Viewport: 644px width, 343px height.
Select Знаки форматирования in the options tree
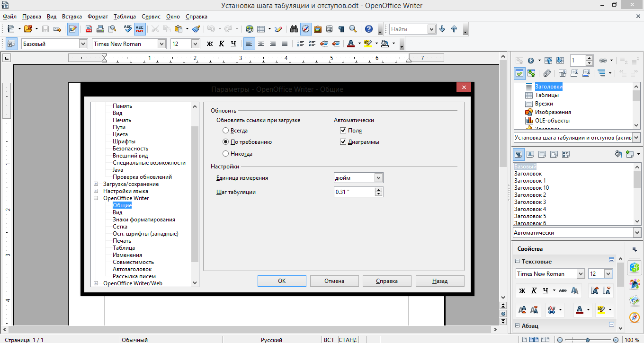tap(144, 220)
